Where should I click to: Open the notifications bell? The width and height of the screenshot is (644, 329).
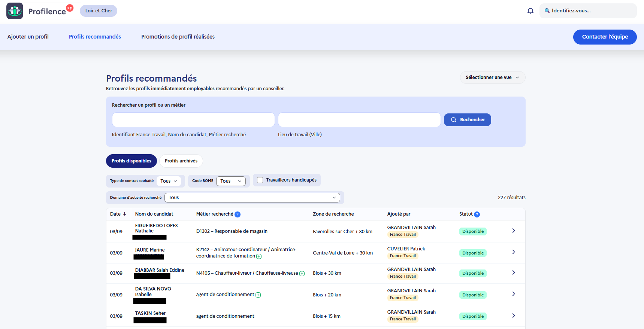[x=530, y=11]
